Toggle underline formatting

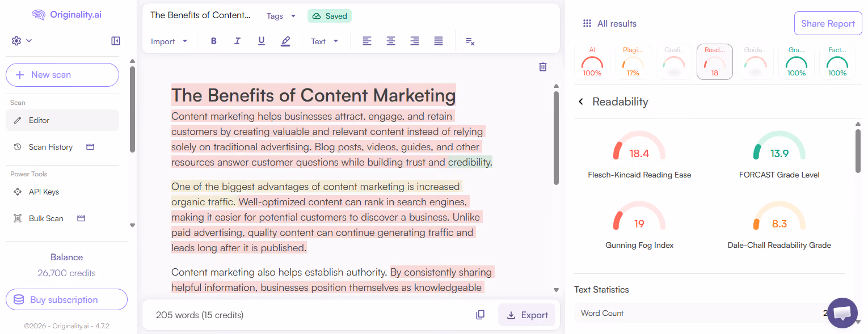[262, 41]
